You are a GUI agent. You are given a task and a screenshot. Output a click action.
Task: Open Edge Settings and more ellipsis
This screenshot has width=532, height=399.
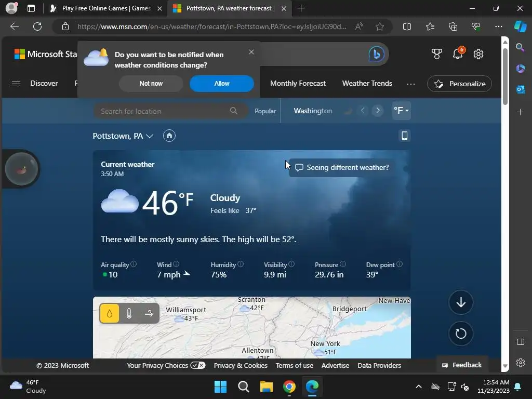498,26
